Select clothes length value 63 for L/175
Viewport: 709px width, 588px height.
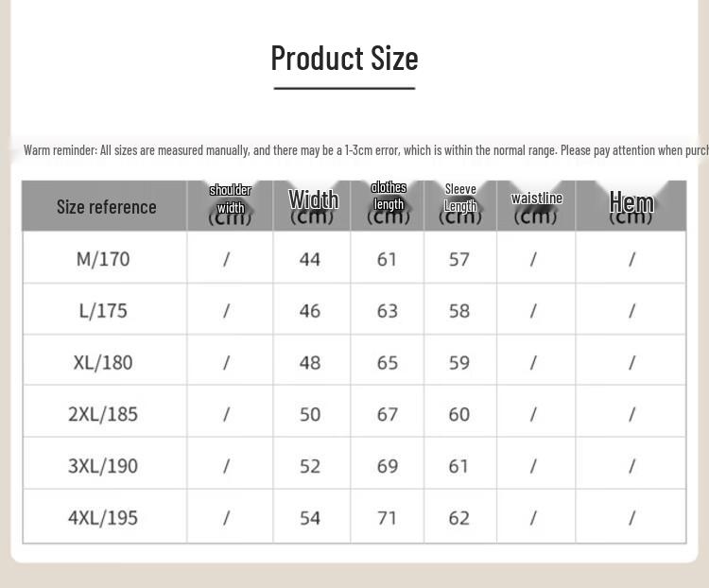pos(388,311)
